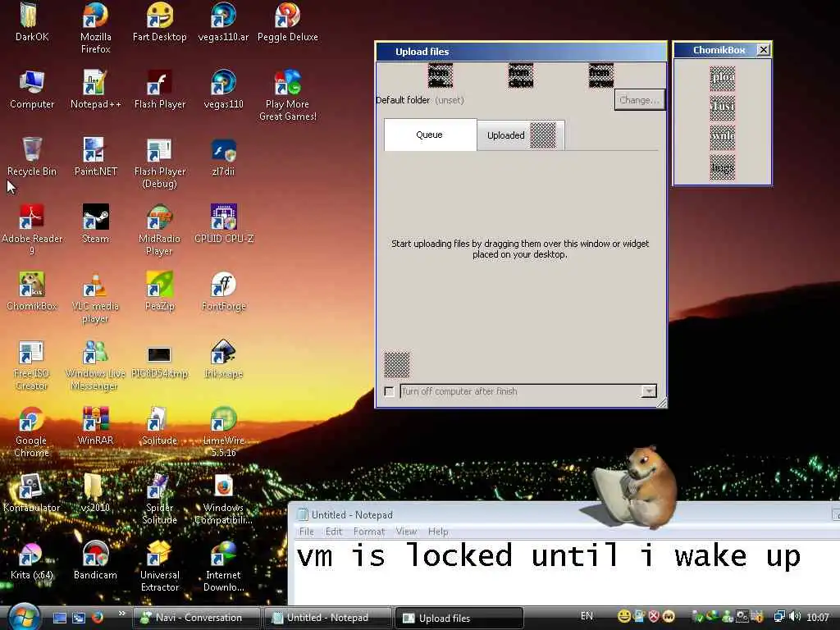Select Flash Player (Debug) icon
The image size is (840, 630).
click(160, 163)
